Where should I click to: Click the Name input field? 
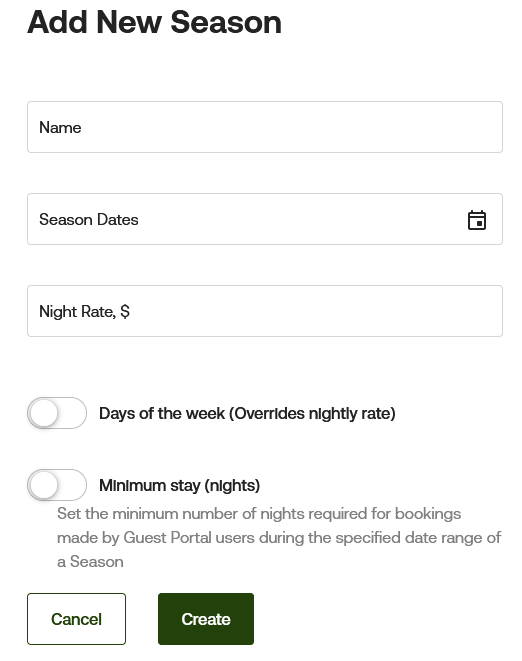click(265, 127)
